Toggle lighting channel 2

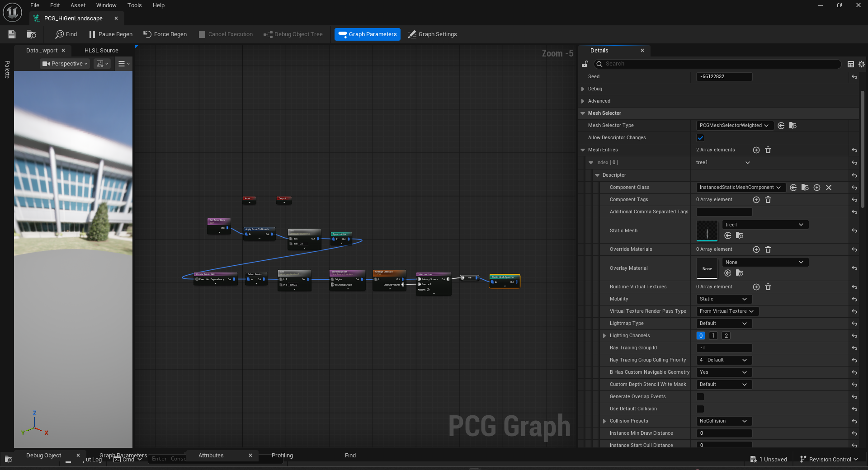(x=726, y=336)
